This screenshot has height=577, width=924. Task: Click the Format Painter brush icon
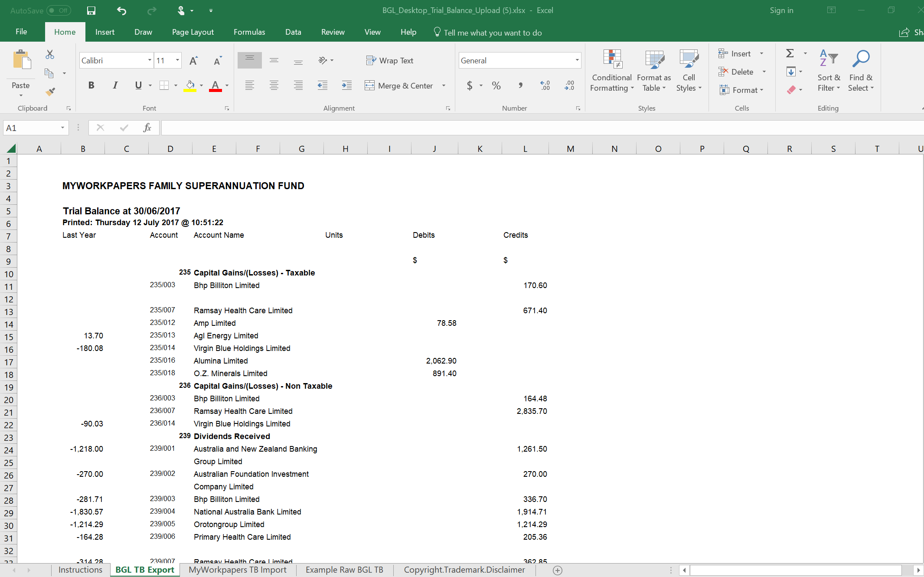[50, 92]
